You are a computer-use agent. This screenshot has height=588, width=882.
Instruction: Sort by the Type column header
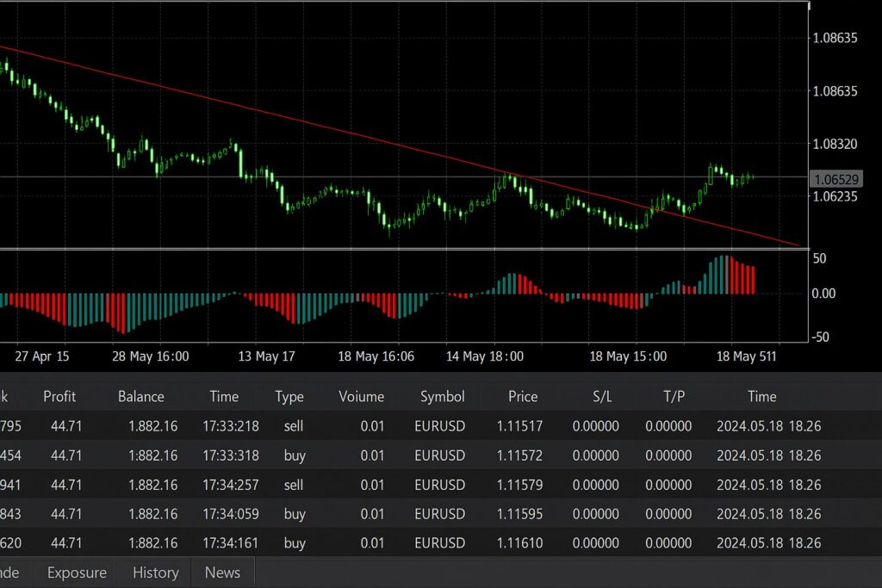pyautogui.click(x=289, y=397)
